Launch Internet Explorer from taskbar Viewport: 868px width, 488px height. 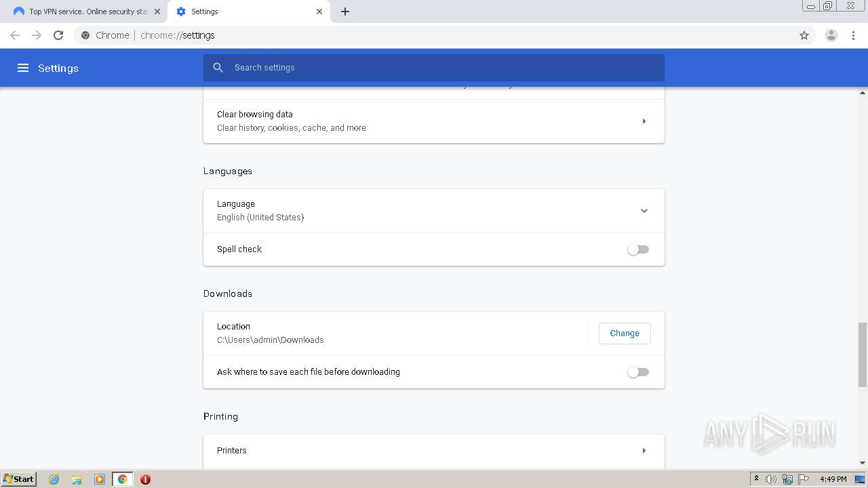coord(54,479)
